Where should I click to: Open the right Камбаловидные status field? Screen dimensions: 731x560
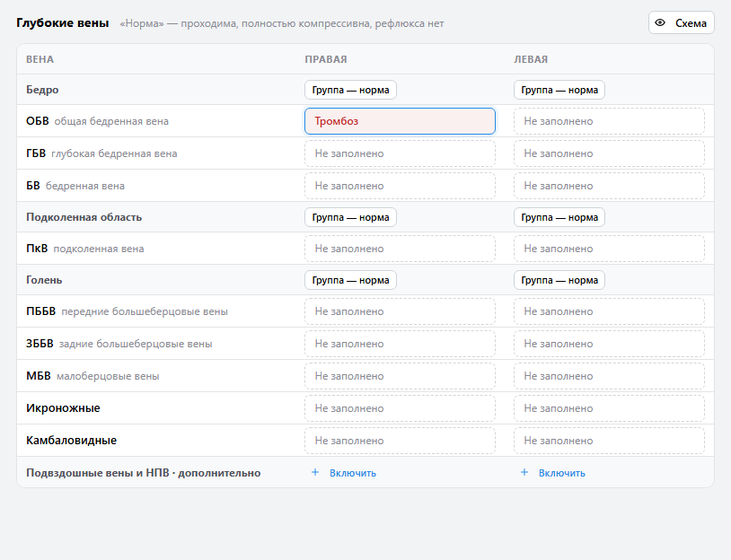pyautogui.click(x=400, y=441)
